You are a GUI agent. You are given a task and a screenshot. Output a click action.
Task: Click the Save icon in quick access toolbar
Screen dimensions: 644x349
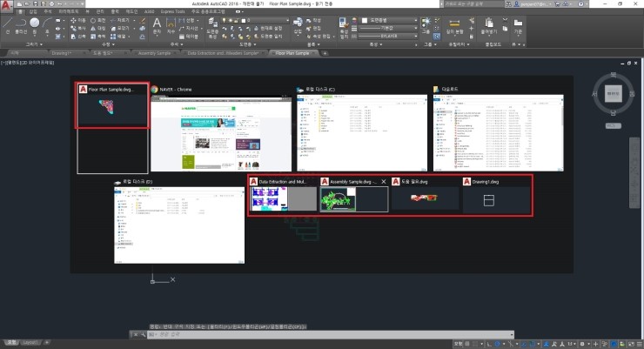point(35,3)
